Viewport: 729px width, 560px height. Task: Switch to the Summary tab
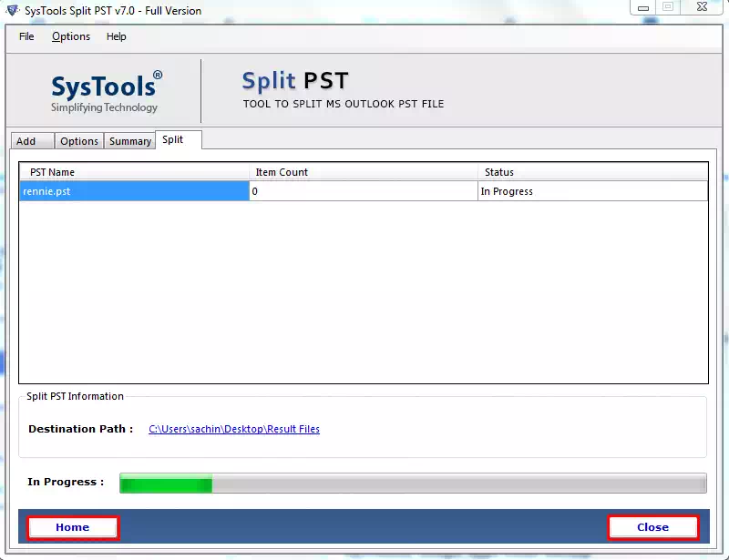[130, 141]
